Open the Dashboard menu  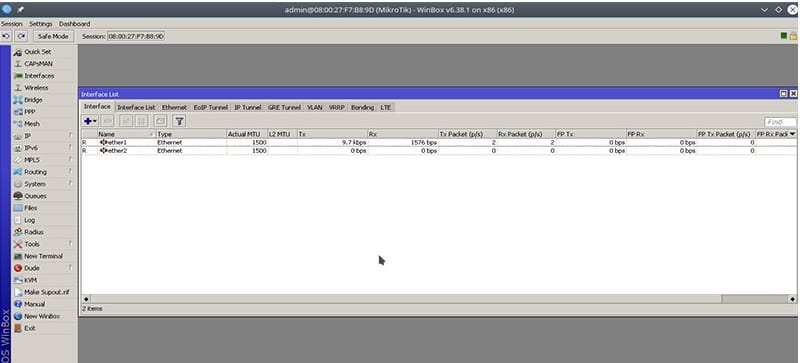[x=74, y=24]
